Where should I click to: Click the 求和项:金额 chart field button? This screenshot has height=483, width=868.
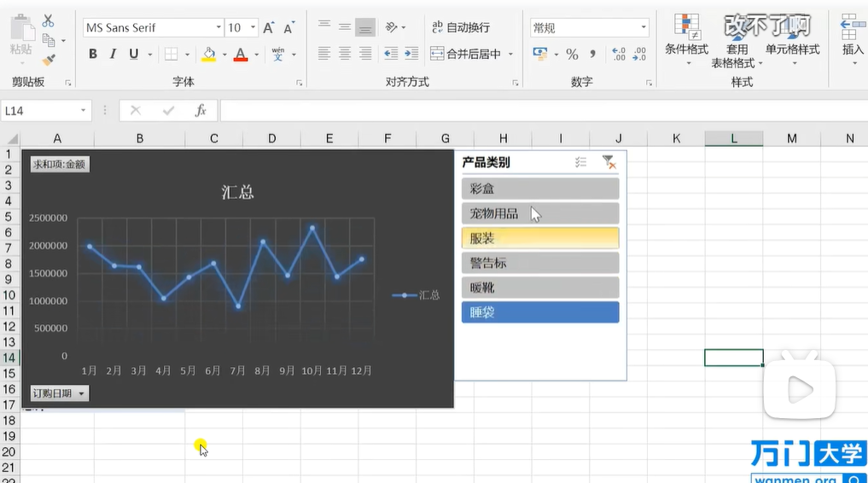tap(60, 165)
